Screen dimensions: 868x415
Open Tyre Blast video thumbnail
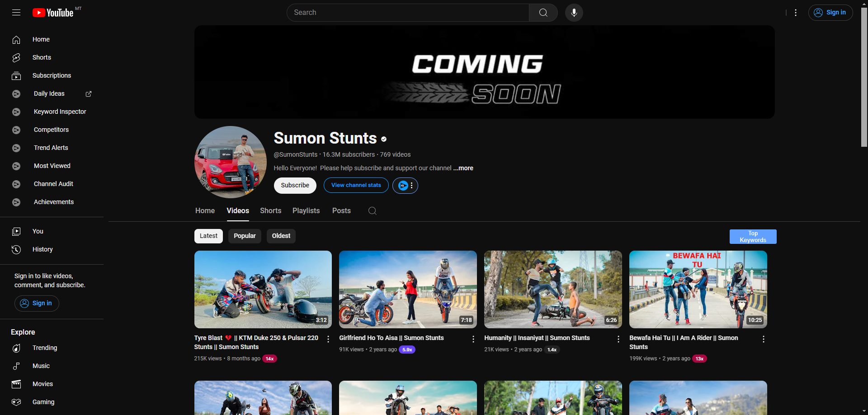point(263,289)
